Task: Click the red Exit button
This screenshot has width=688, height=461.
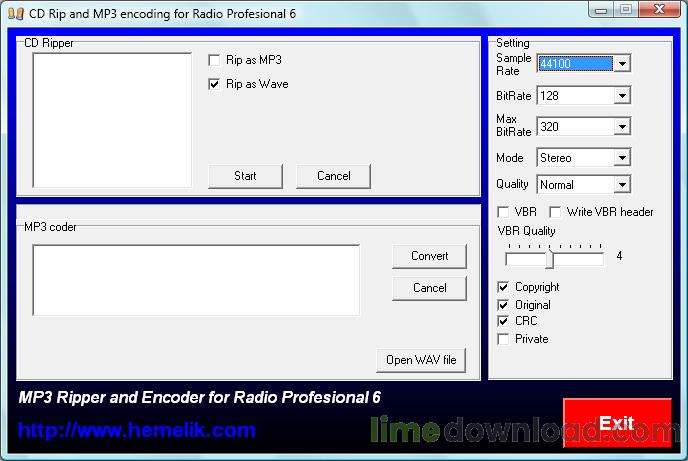Action: [617, 423]
